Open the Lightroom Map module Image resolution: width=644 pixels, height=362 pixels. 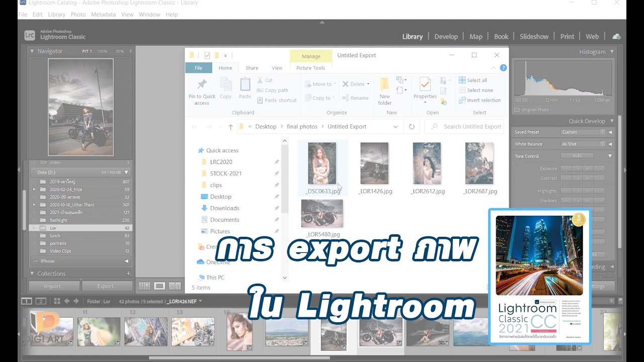pos(476,37)
